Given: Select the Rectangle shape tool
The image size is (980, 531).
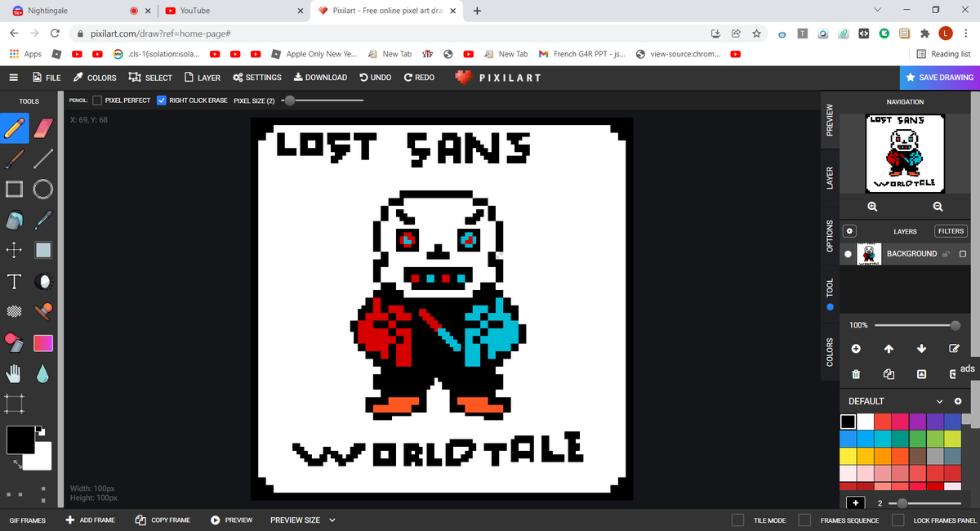Looking at the screenshot, I should (13, 189).
